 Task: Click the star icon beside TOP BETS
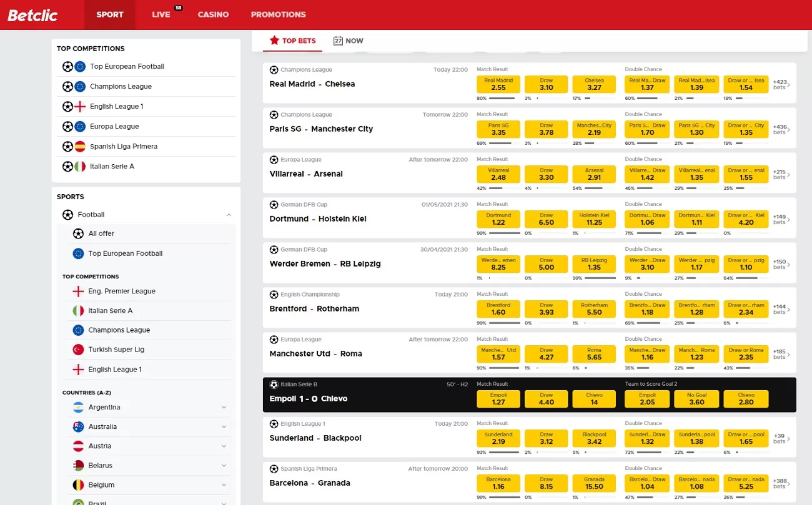pyautogui.click(x=274, y=41)
